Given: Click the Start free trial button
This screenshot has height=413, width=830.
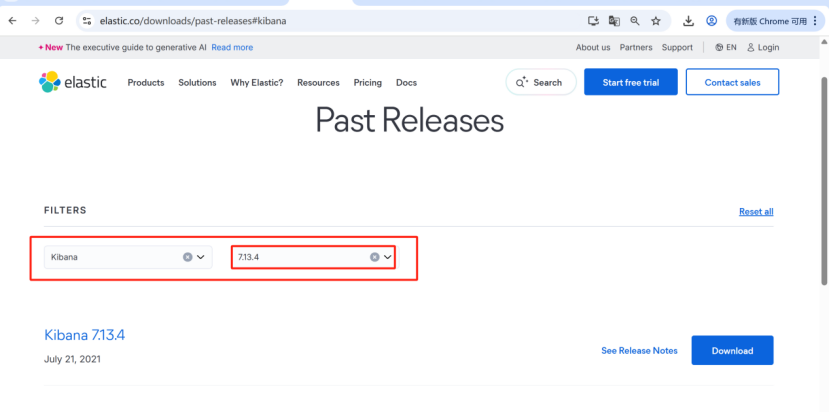Looking at the screenshot, I should click(630, 82).
